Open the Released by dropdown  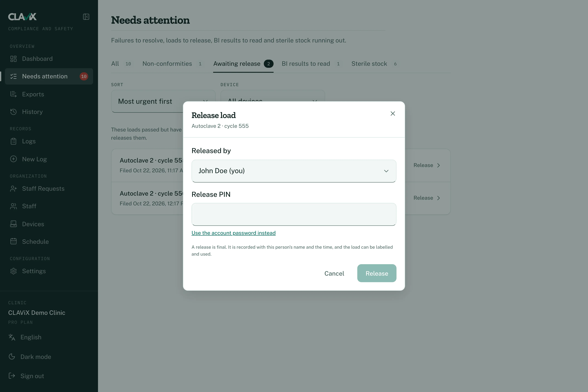point(294,171)
